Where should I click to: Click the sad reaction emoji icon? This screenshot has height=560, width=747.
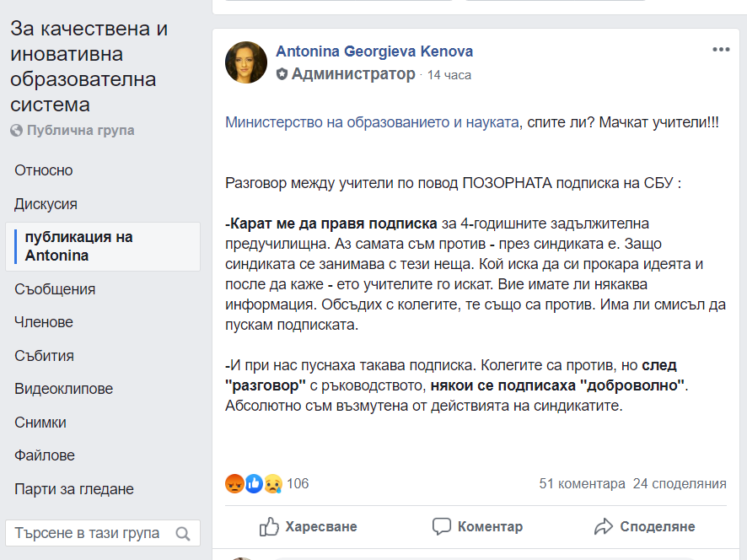click(272, 483)
